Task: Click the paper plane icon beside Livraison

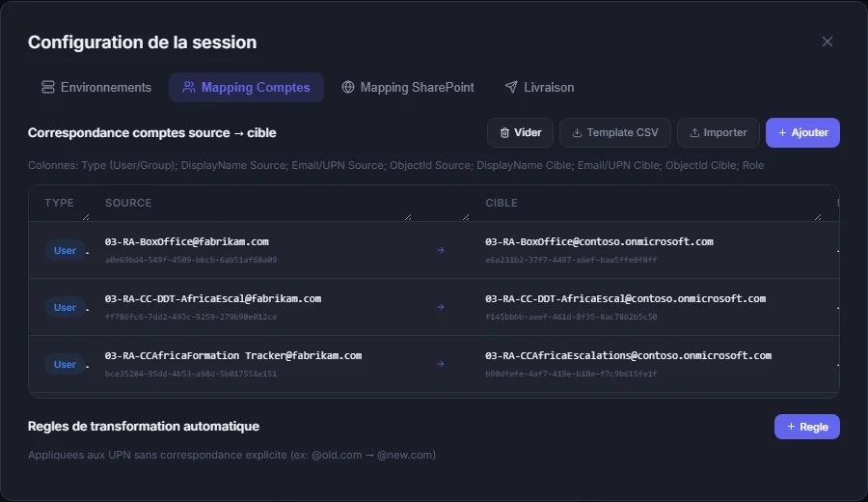Action: [511, 87]
